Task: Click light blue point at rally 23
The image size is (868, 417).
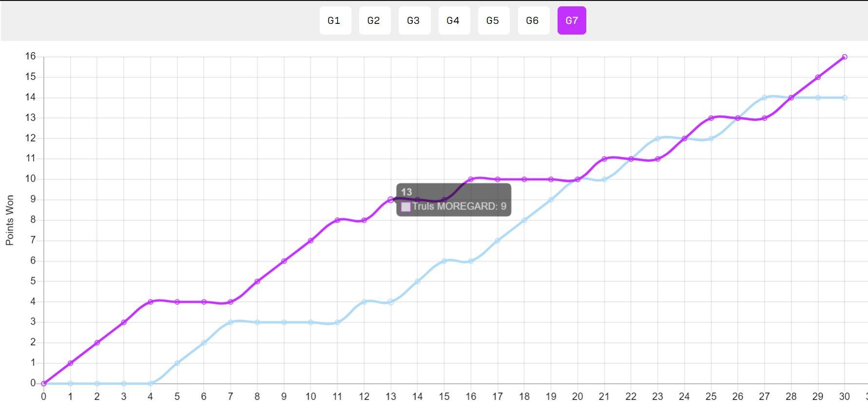Action: pyautogui.click(x=658, y=138)
